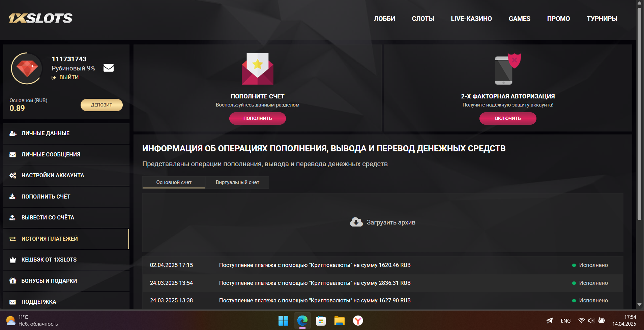The width and height of the screenshot is (644, 330).
Task: Click the Исполнено status of the 1620.46 RUB payment
Action: point(590,265)
